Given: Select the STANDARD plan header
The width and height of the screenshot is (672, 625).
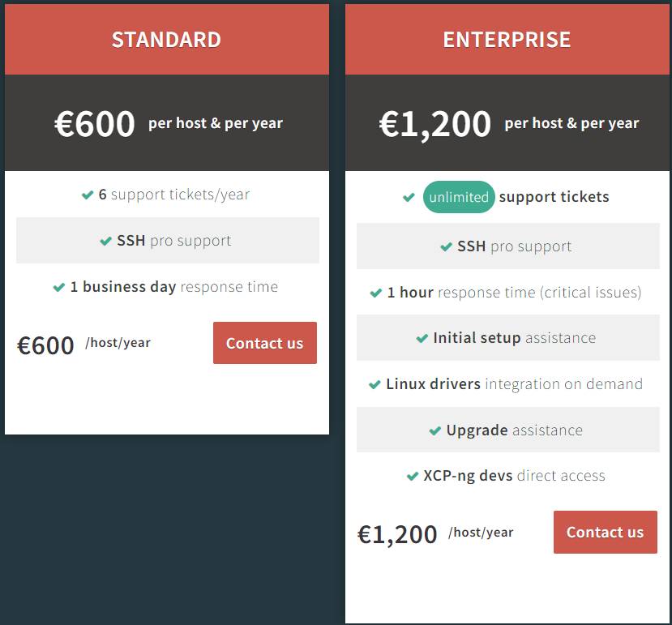Looking at the screenshot, I should 167,40.
